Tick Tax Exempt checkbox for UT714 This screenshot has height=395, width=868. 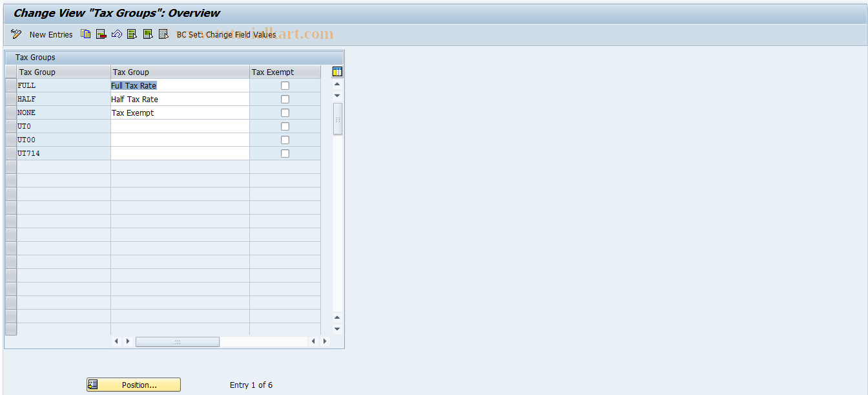(x=285, y=153)
